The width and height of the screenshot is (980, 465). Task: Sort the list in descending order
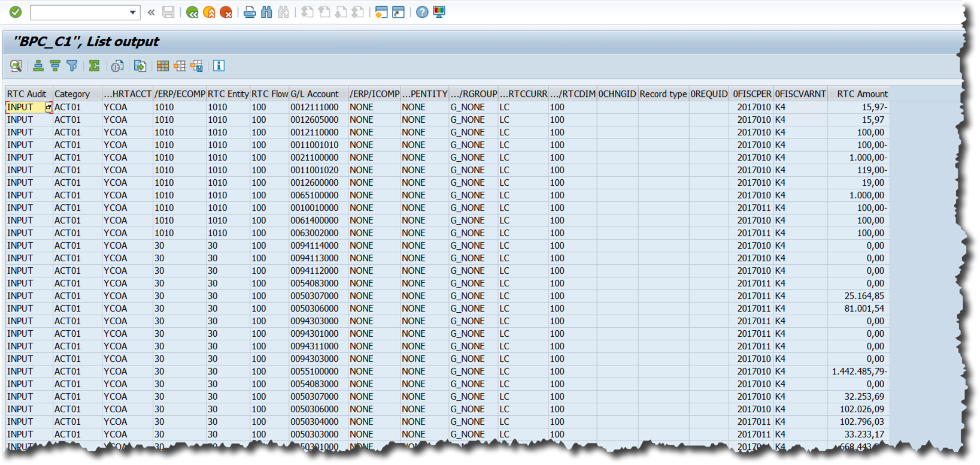coord(55,66)
